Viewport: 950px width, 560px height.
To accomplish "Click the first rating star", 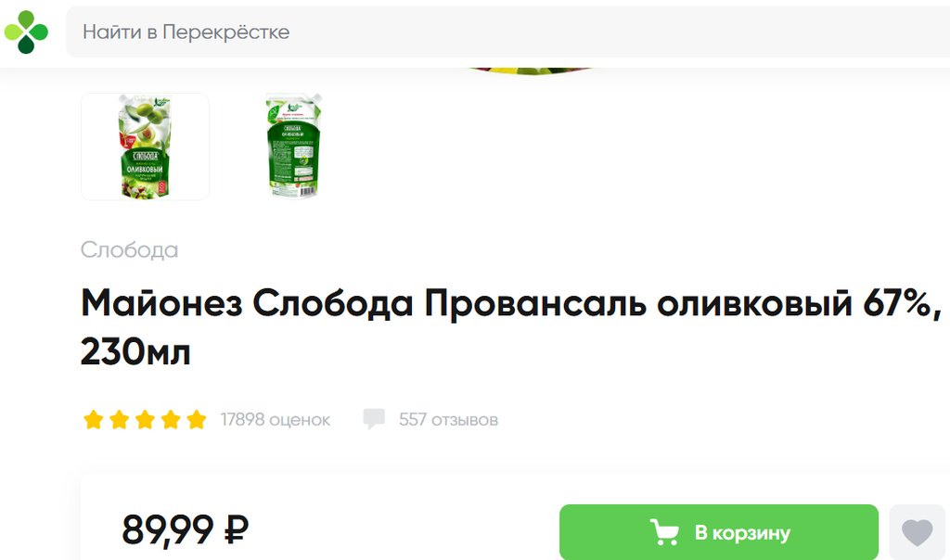I will tap(94, 420).
